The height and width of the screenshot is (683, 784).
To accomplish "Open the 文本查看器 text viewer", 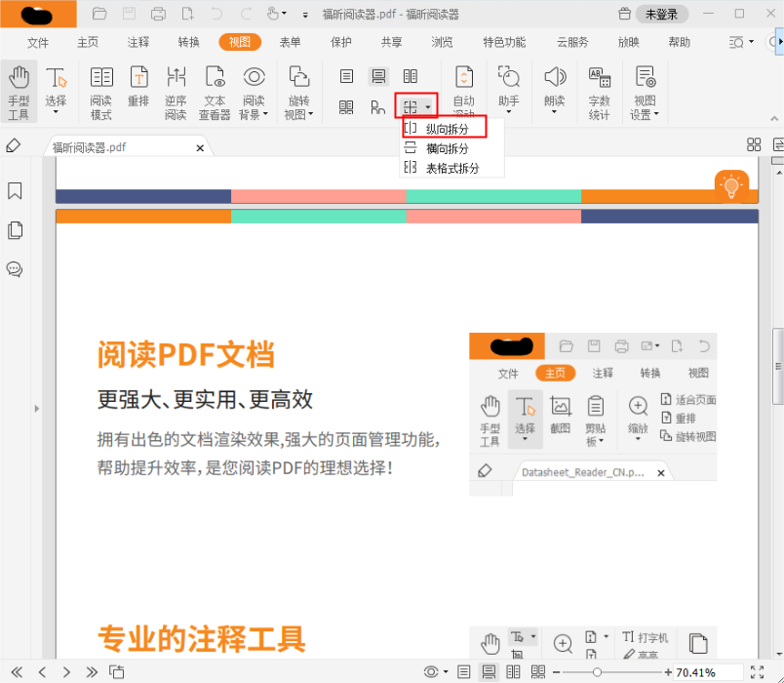I will click(x=215, y=90).
